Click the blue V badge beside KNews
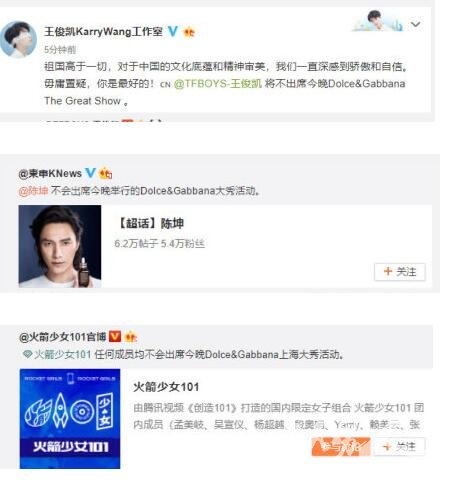The image size is (453, 495). [x=90, y=173]
